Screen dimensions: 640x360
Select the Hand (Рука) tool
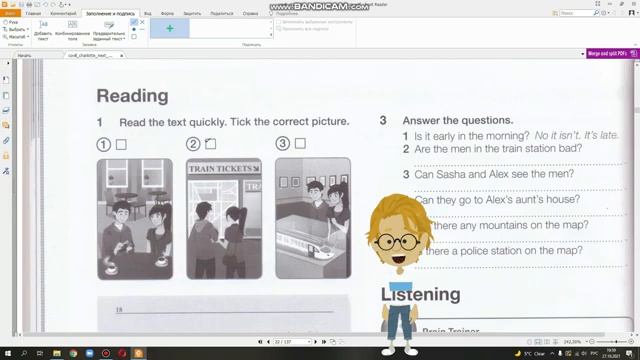pos(11,22)
